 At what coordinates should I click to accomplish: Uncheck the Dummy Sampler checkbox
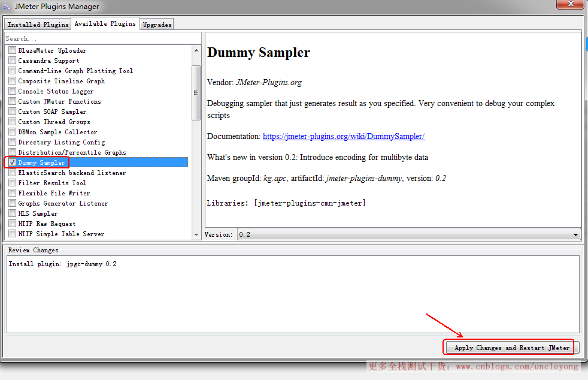click(13, 162)
